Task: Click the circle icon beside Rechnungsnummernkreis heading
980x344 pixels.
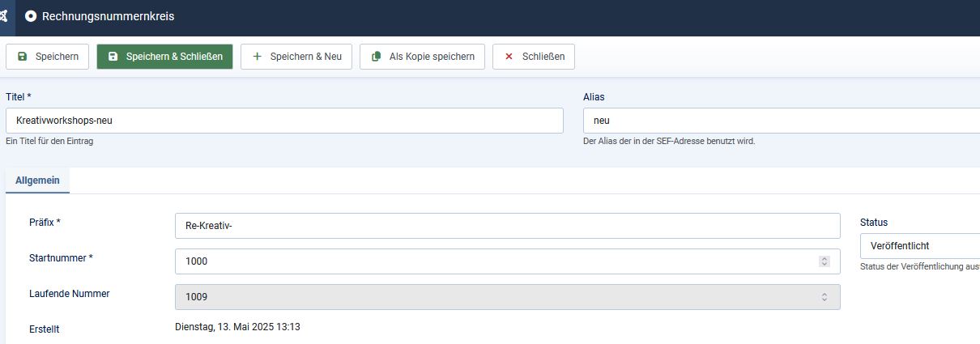Action: tap(31, 16)
